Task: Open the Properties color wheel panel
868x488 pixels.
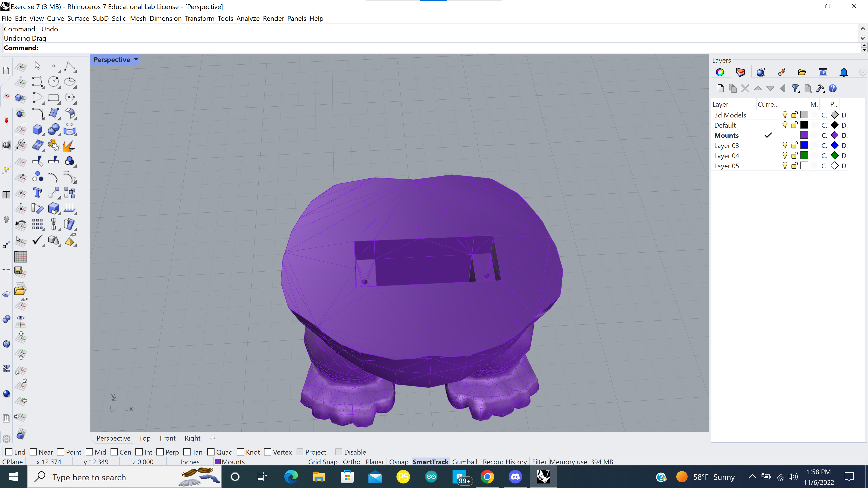Action: (x=720, y=72)
